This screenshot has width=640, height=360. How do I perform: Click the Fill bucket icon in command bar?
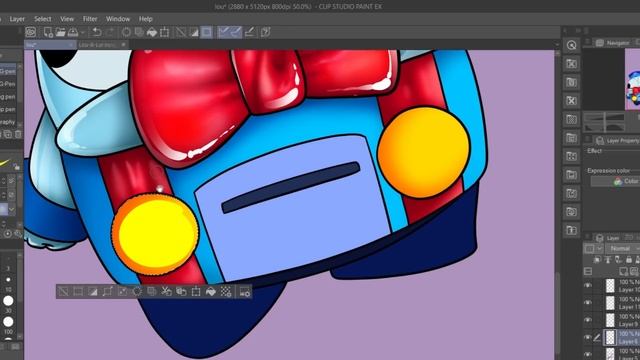pyautogui.click(x=152, y=32)
